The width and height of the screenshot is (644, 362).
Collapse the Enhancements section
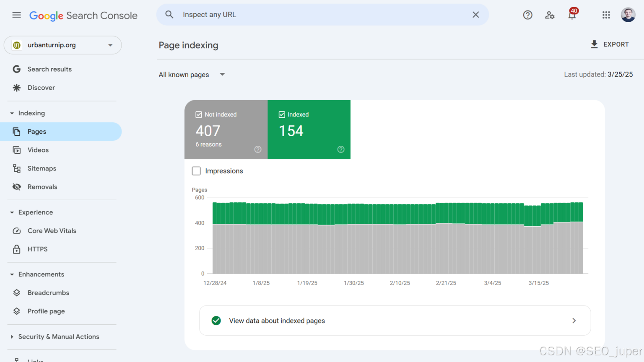point(38,274)
